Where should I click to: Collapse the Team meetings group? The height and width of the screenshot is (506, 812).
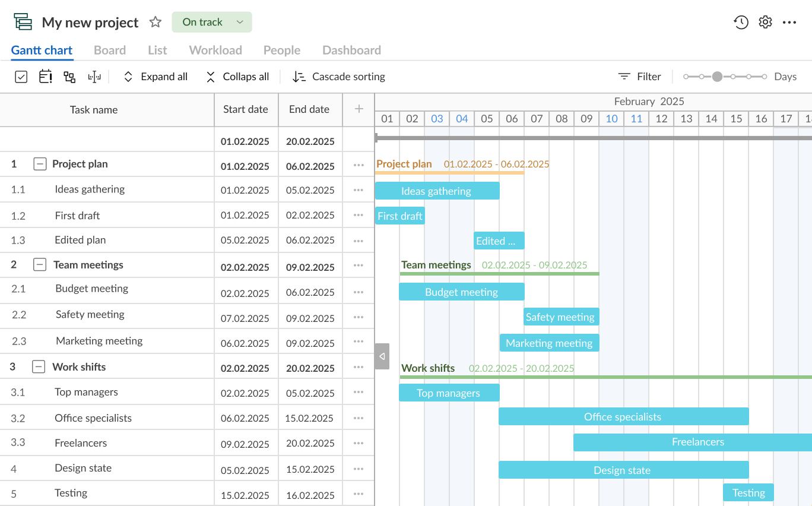click(x=40, y=265)
